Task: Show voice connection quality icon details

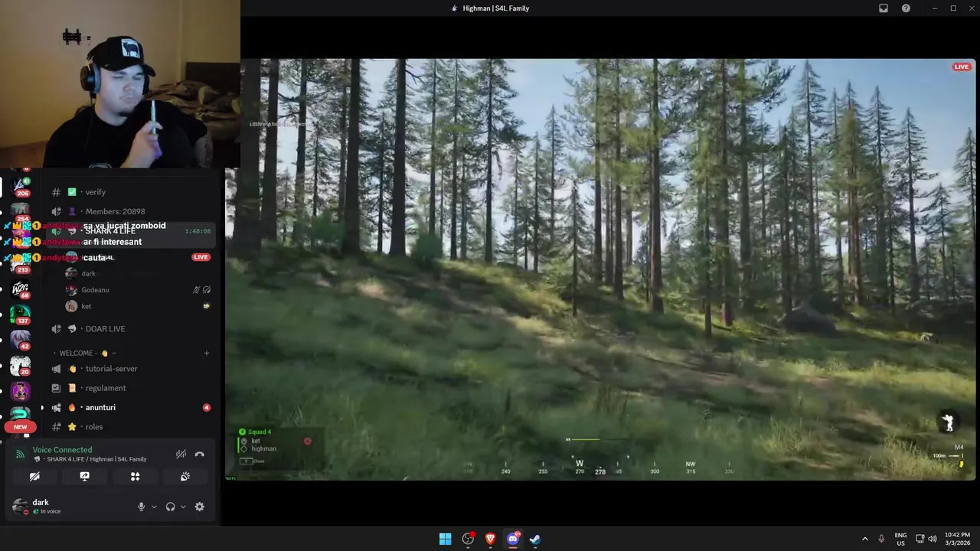Action: click(x=20, y=455)
